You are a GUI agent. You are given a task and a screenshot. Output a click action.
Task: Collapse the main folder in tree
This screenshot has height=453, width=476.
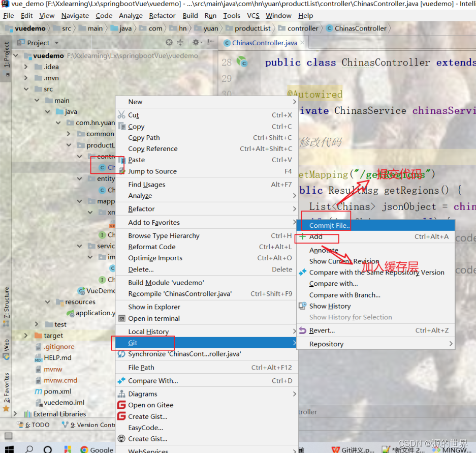(x=37, y=100)
